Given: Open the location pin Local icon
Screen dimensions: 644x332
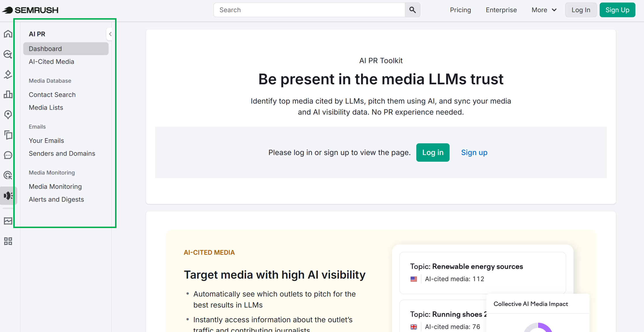Looking at the screenshot, I should (x=8, y=115).
